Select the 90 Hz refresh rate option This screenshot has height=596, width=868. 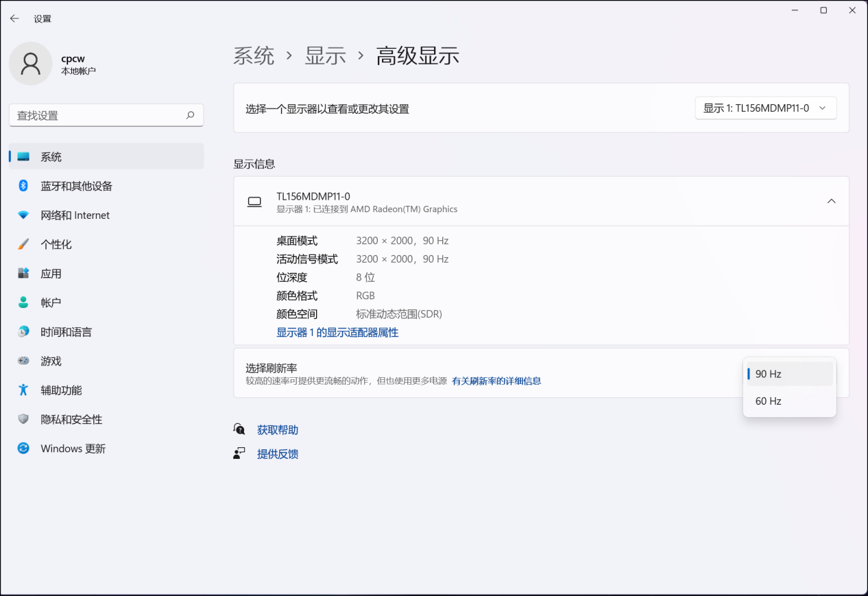point(769,374)
